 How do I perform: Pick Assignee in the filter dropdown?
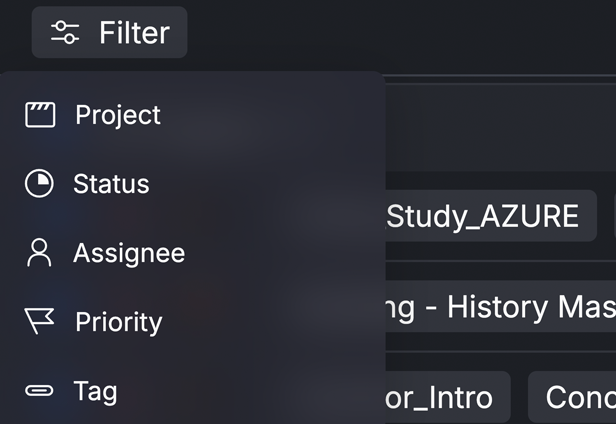129,253
